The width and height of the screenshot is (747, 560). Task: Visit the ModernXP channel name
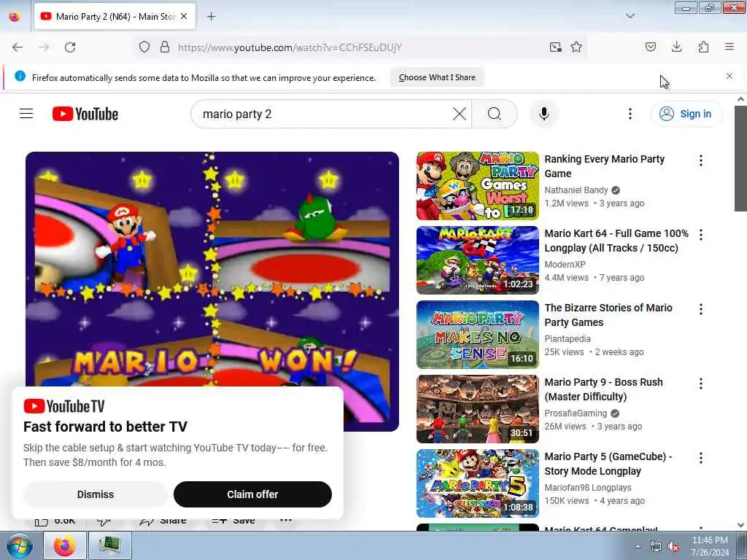(565, 264)
